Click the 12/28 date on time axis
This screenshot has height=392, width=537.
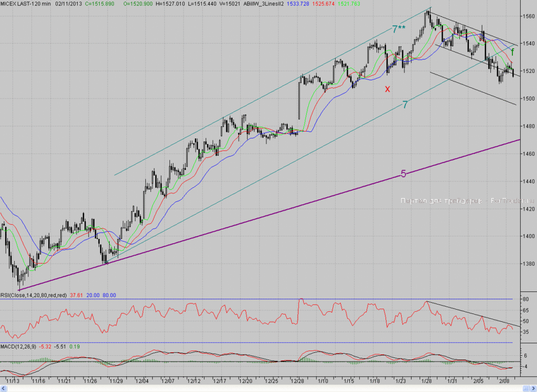[297, 380]
